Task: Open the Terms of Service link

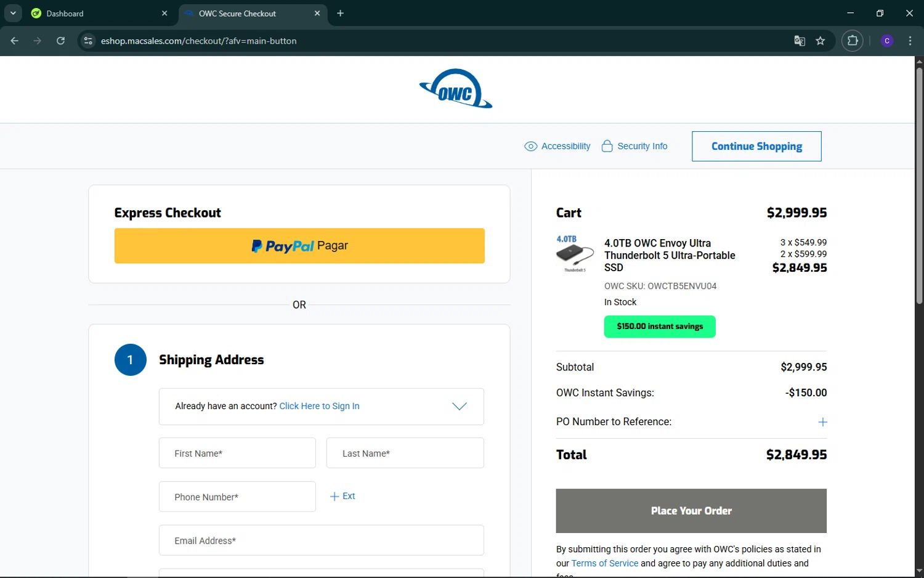Action: pos(605,563)
